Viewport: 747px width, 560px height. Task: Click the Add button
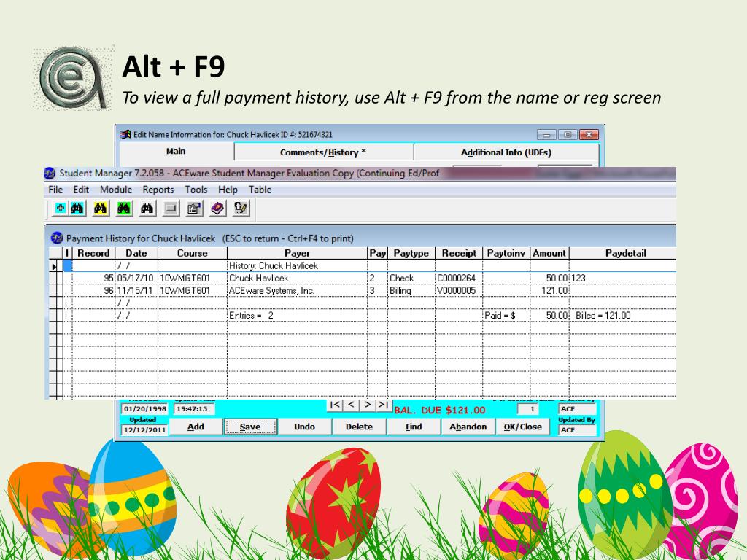tap(196, 427)
